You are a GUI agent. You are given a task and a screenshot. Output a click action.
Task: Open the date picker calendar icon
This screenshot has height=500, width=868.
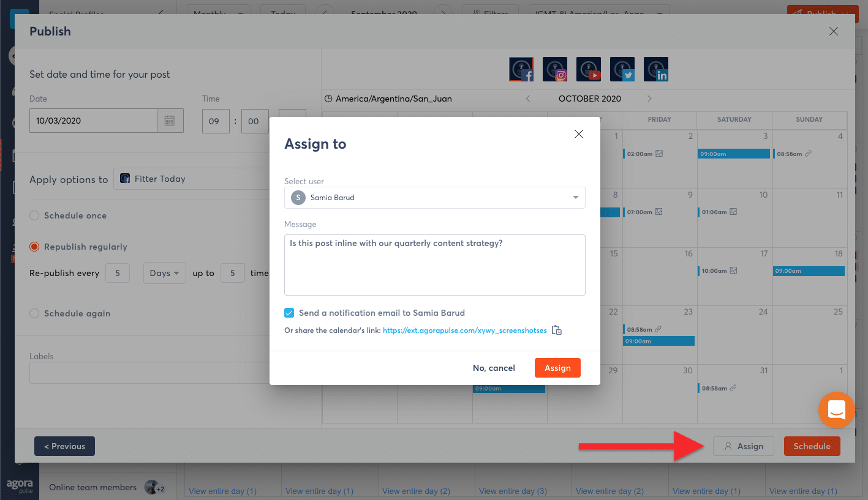click(170, 121)
